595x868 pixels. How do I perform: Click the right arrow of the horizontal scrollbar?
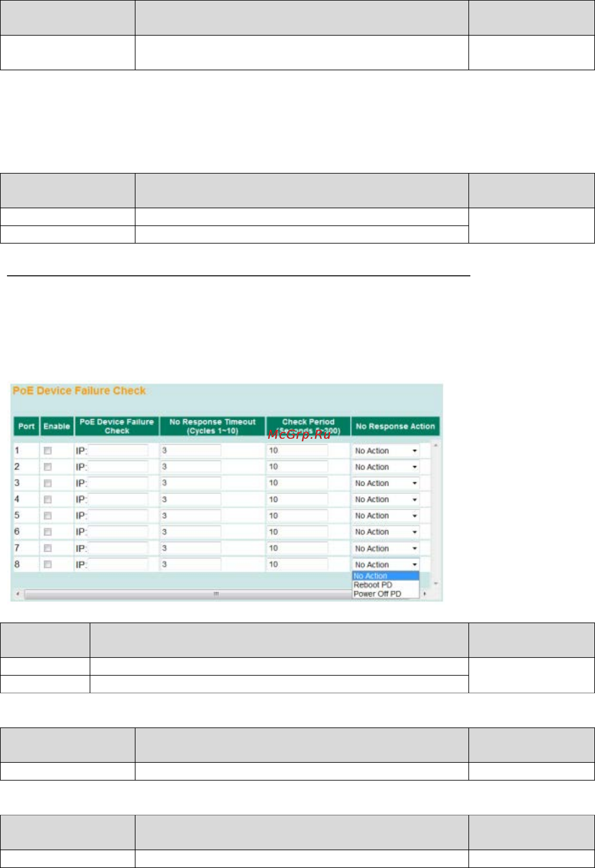[x=425, y=594]
